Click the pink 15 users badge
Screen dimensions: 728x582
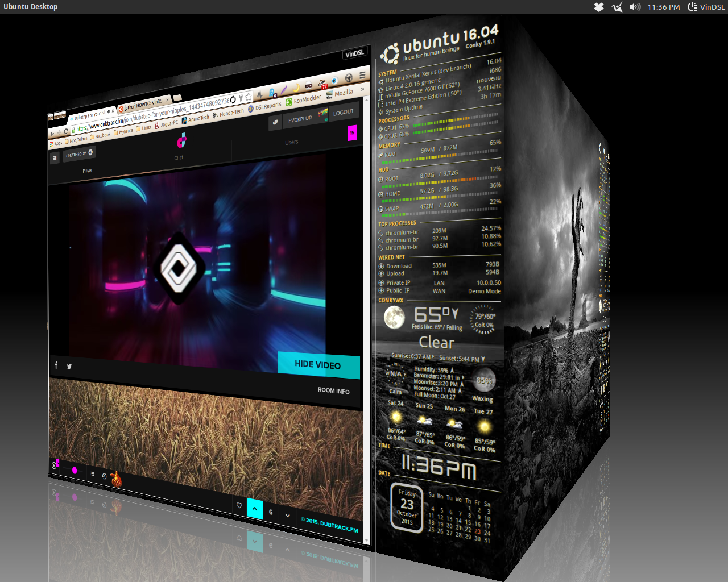[x=352, y=132]
